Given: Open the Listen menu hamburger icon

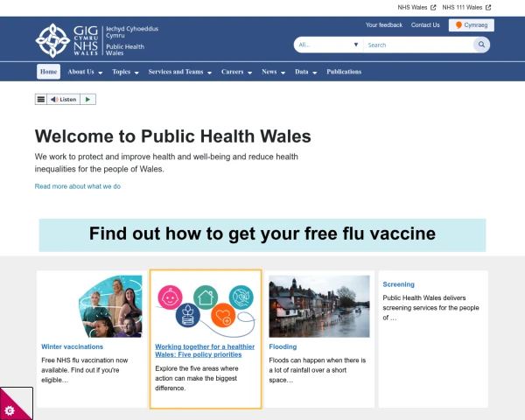Looking at the screenshot, I should 41,99.
